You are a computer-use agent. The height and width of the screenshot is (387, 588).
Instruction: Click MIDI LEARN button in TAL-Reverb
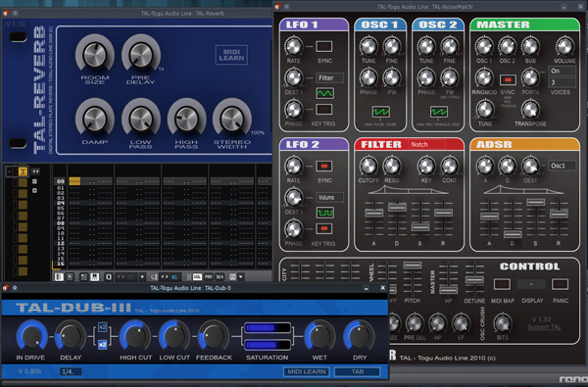point(231,55)
